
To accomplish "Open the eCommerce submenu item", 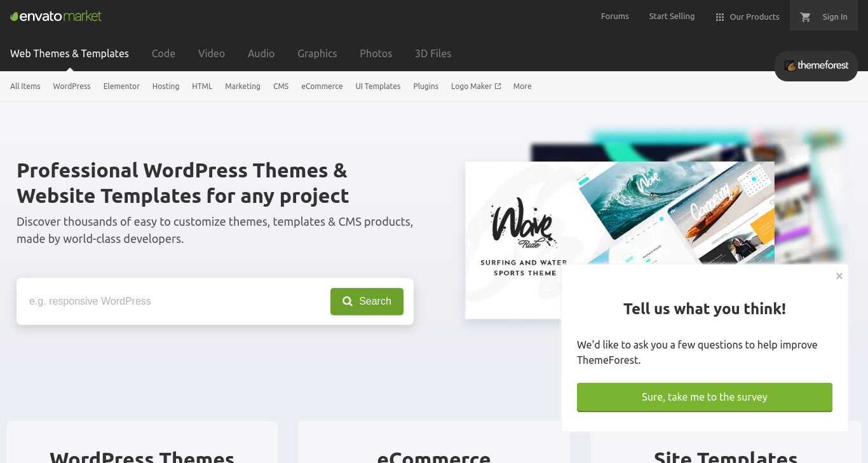I will coord(322,86).
